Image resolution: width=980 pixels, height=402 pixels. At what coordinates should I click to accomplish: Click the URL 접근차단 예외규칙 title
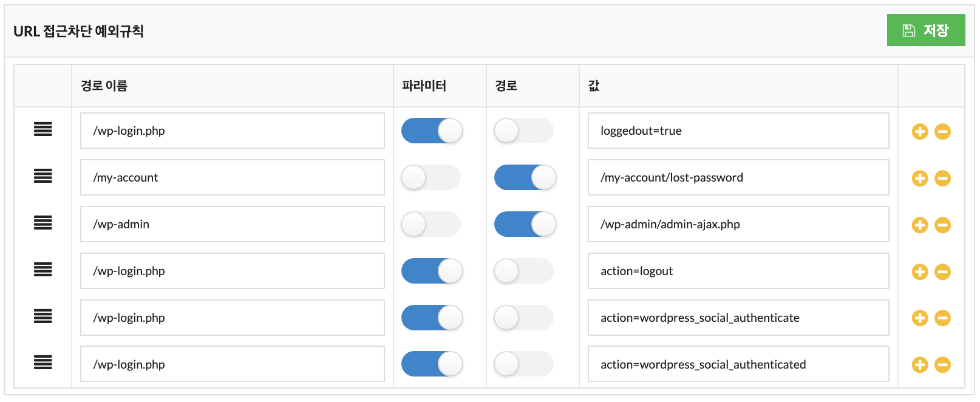pyautogui.click(x=78, y=31)
